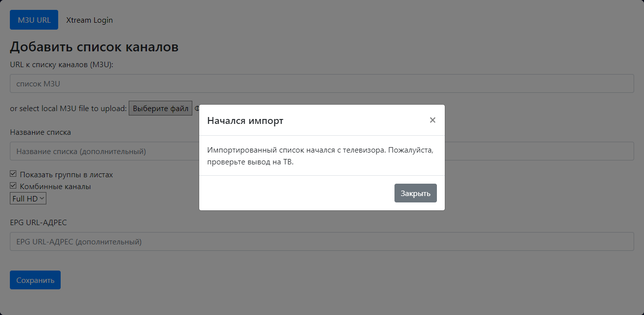The image size is (644, 315).
Task: Click the Закрыть button in the dialog
Action: coord(415,193)
